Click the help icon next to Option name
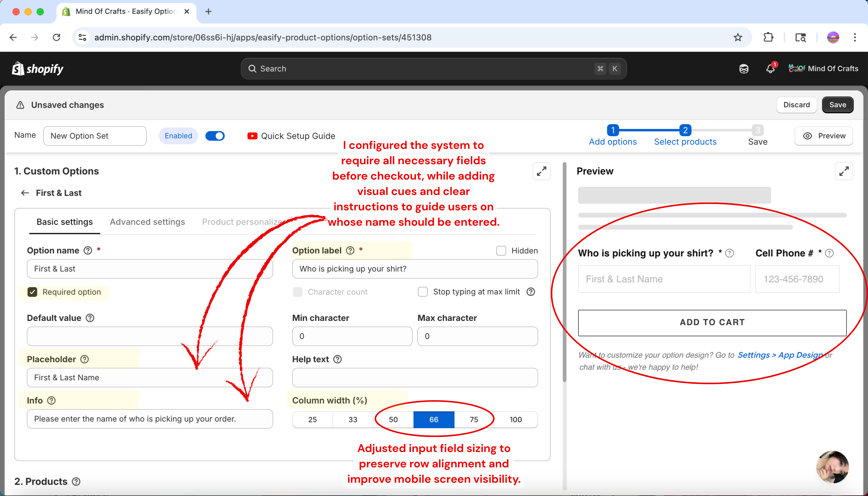Image resolution: width=868 pixels, height=496 pixels. click(88, 250)
